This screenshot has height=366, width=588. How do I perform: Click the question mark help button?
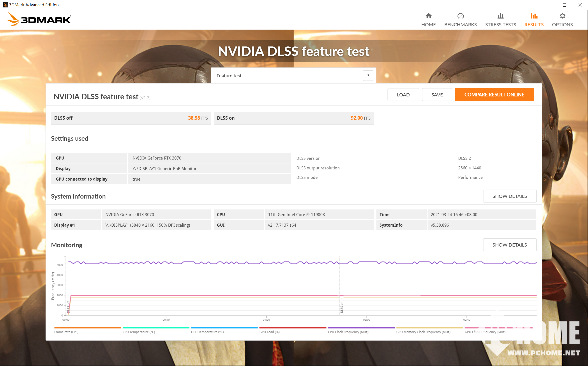pos(368,76)
